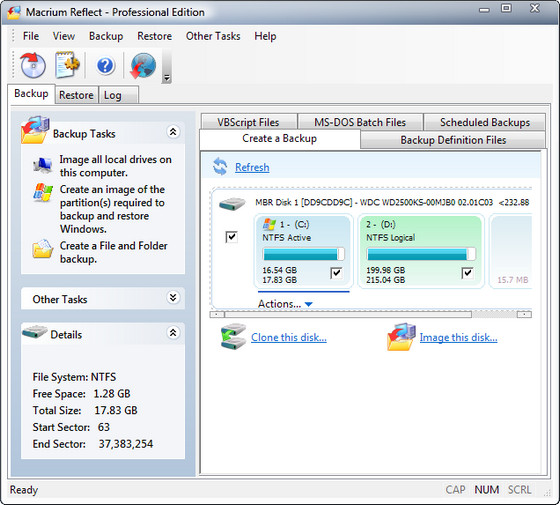Click the Windows flag partition image icon
The image size is (560, 505).
(43, 192)
